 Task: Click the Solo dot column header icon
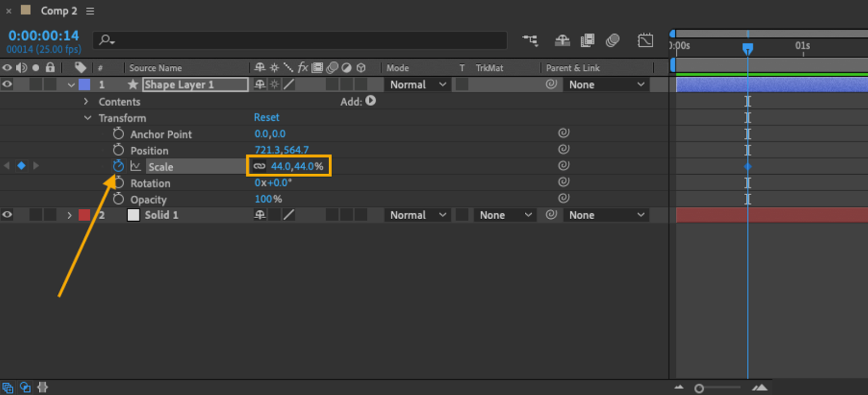pyautogui.click(x=36, y=68)
